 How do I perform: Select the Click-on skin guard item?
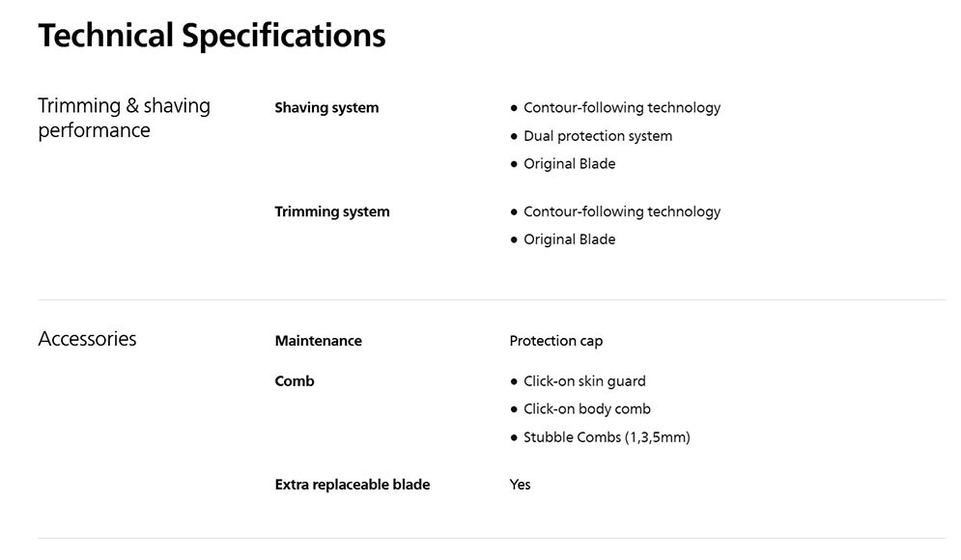tap(584, 381)
